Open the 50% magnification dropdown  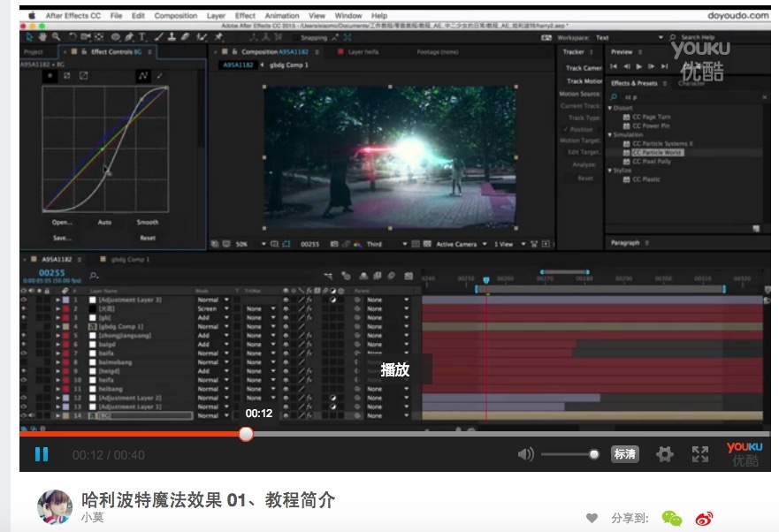coord(250,244)
